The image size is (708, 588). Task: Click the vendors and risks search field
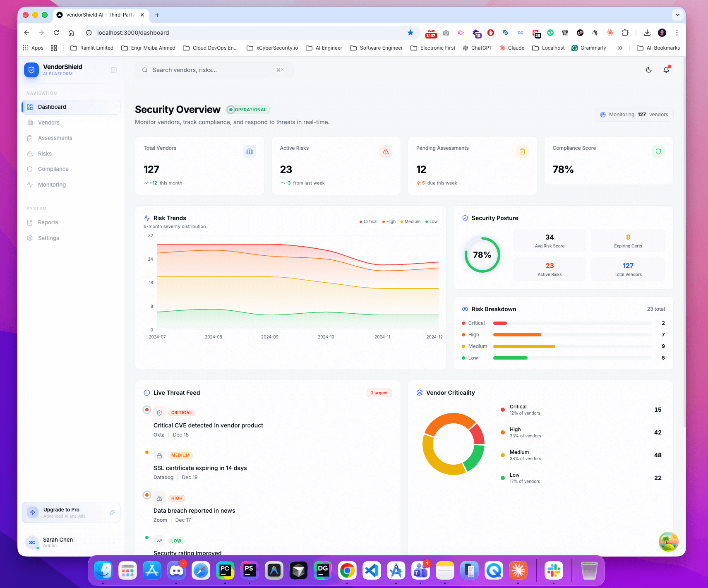click(214, 70)
